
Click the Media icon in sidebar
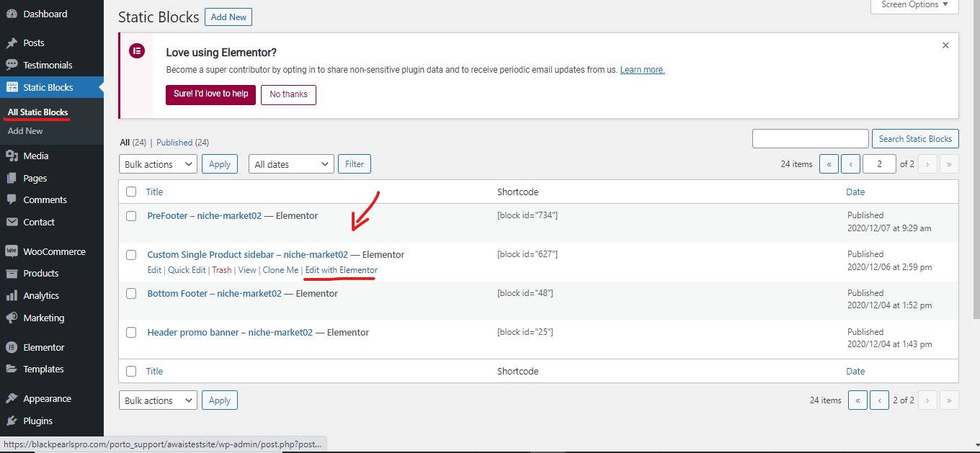12,156
